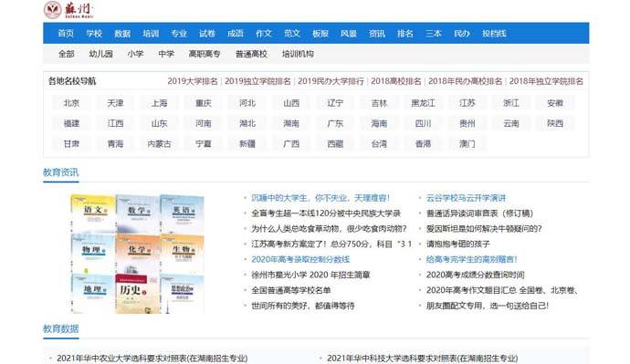Choose the 陕西 region button
Viewport: 630px width, 364px height.
[555, 123]
